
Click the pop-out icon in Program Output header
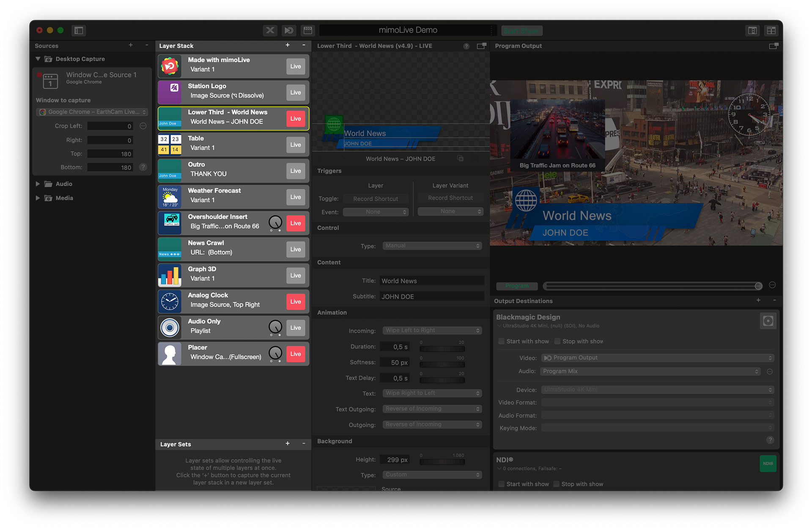point(774,46)
